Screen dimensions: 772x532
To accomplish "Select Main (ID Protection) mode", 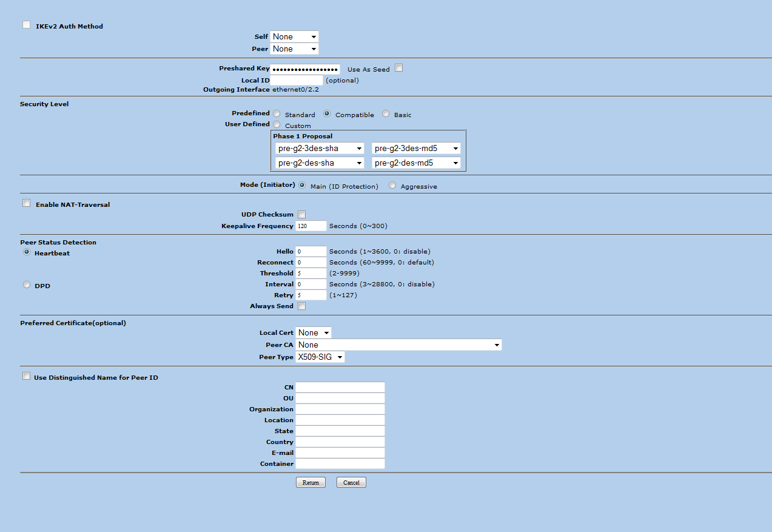I will [302, 185].
